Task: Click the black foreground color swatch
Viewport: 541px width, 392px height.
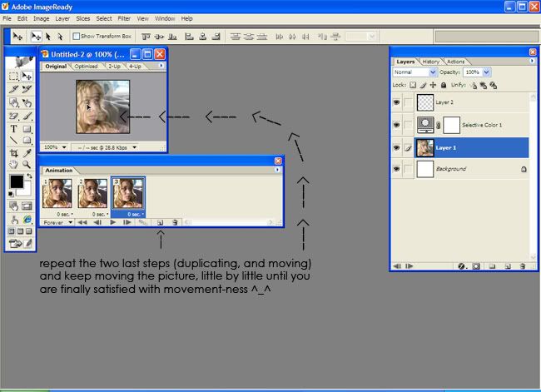Action: point(16,181)
